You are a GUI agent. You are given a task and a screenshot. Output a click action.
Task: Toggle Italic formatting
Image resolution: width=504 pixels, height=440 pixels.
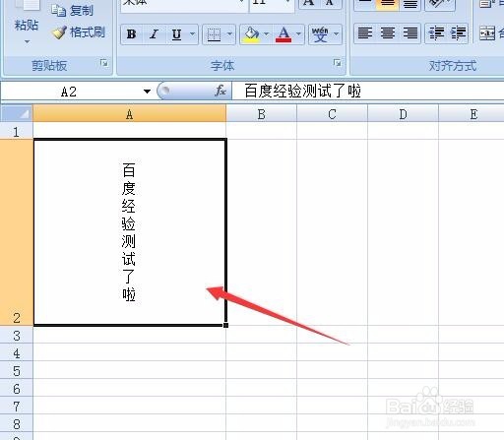(154, 34)
